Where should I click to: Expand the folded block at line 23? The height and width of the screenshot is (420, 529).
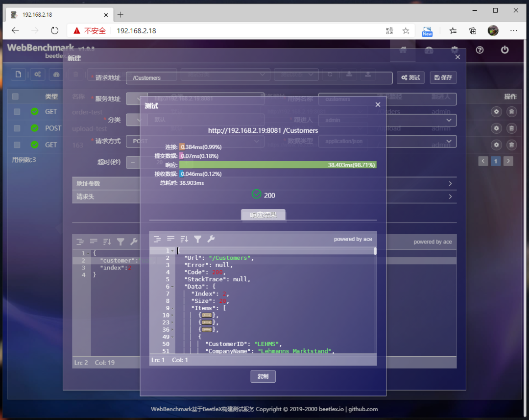[x=207, y=322]
